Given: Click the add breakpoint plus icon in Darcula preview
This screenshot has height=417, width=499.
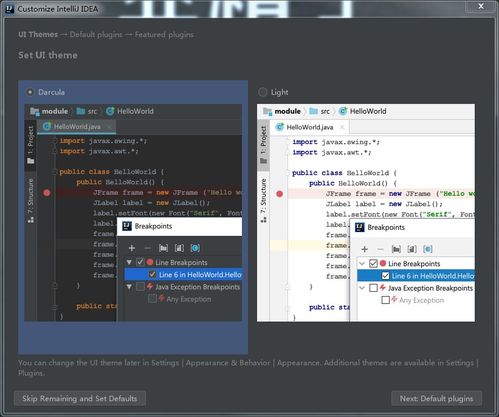Looking at the screenshot, I should [132, 248].
